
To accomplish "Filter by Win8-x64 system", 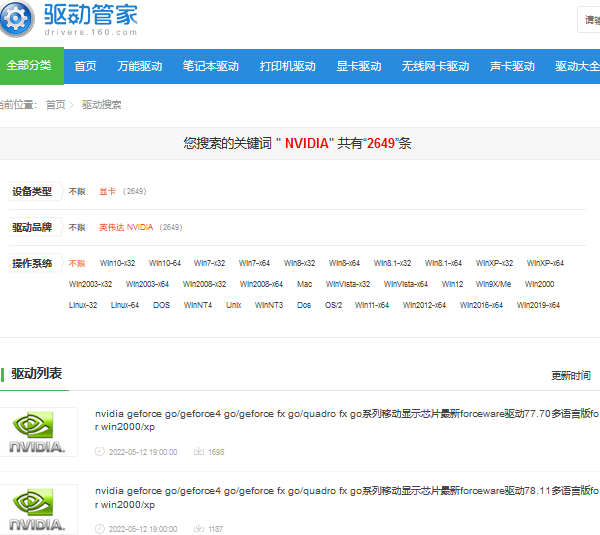I will 344,263.
